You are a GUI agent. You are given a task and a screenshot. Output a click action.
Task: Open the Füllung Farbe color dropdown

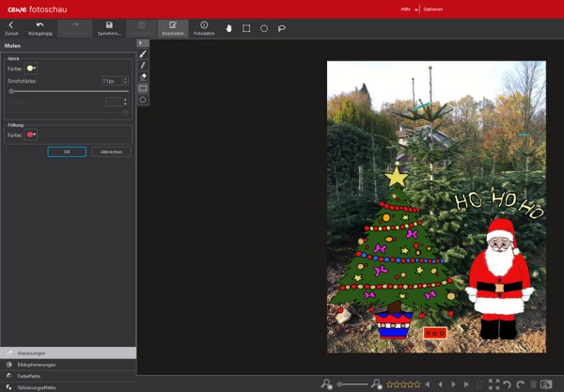tap(31, 134)
